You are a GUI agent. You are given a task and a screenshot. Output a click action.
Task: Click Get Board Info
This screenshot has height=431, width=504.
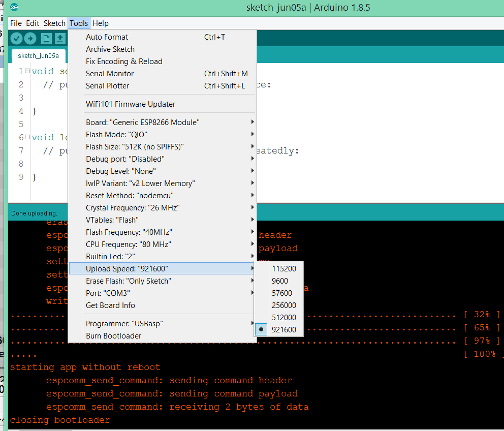click(x=162, y=305)
